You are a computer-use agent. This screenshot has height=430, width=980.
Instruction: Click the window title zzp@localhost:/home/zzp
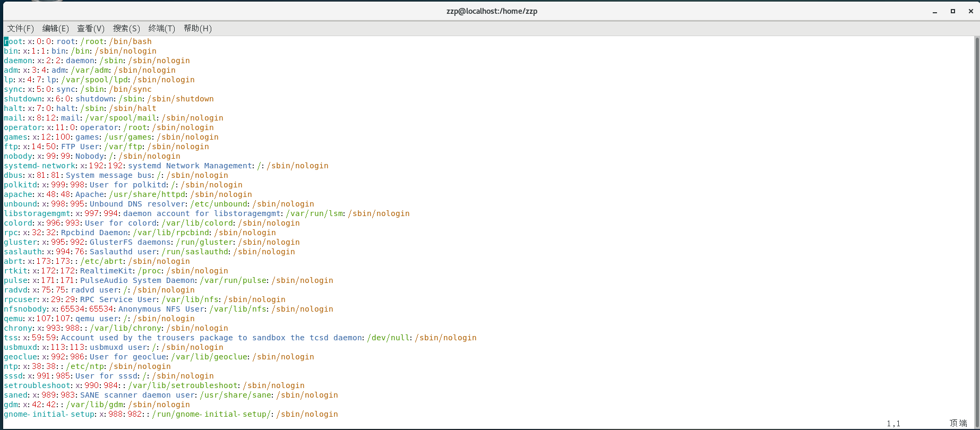492,11
